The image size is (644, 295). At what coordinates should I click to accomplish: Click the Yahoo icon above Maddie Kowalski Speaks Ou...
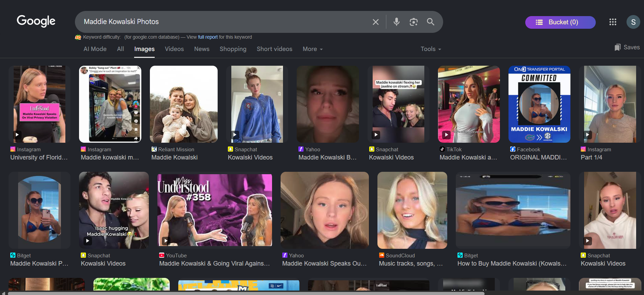pyautogui.click(x=285, y=255)
